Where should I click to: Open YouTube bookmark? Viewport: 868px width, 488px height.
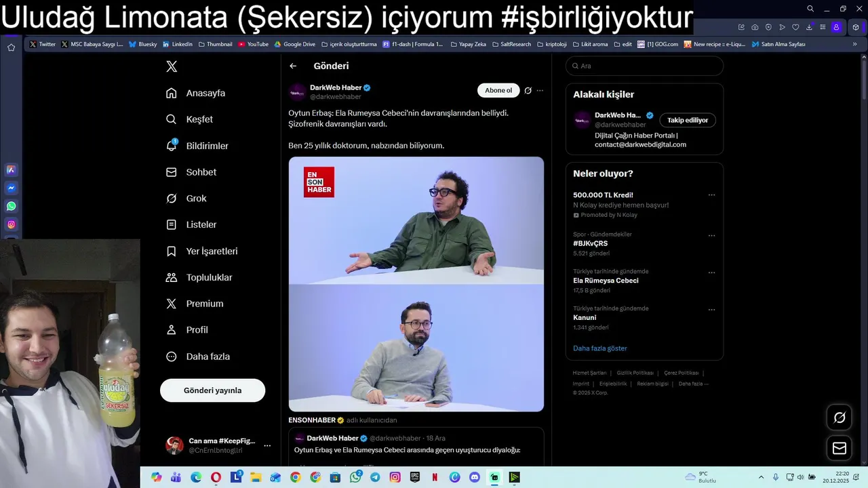[253, 44]
